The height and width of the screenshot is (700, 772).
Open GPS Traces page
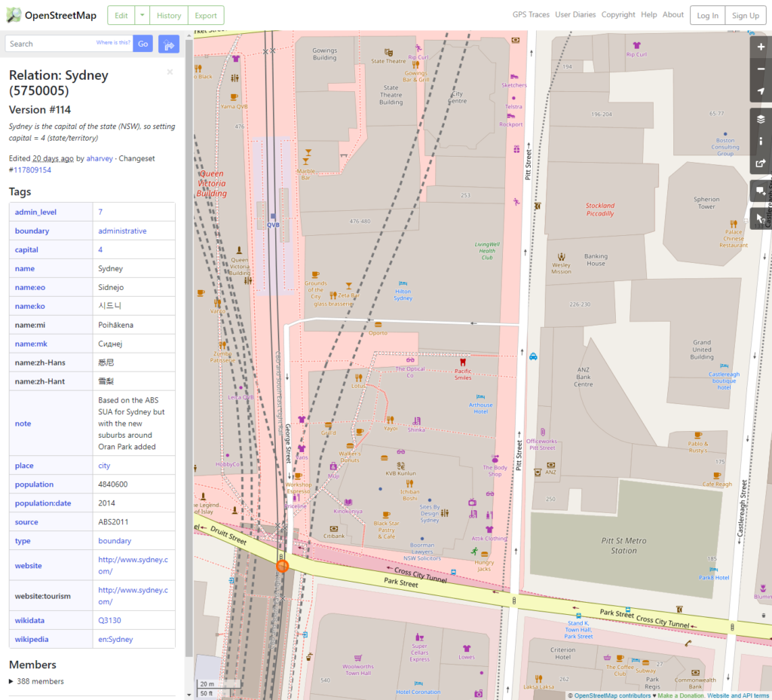coord(531,15)
